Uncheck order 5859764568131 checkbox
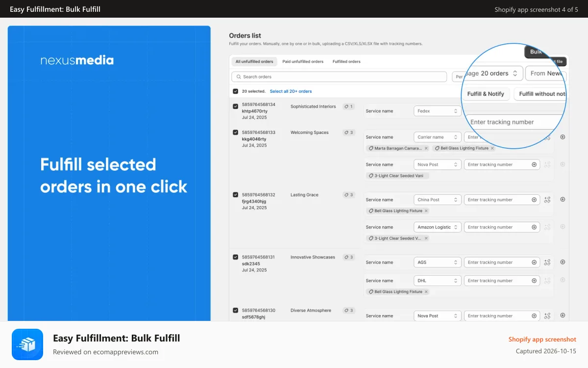 coord(236,257)
